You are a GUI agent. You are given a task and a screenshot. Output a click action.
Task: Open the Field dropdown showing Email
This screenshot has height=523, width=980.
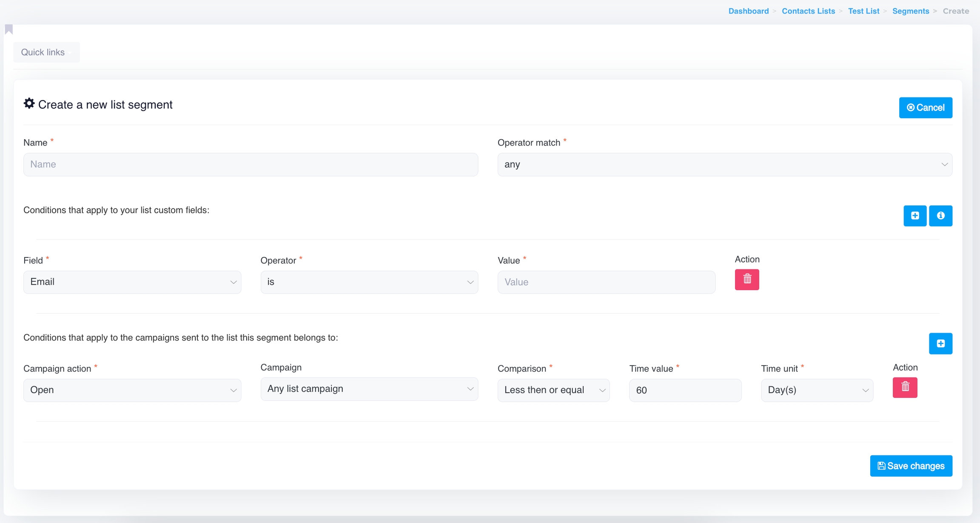click(132, 282)
